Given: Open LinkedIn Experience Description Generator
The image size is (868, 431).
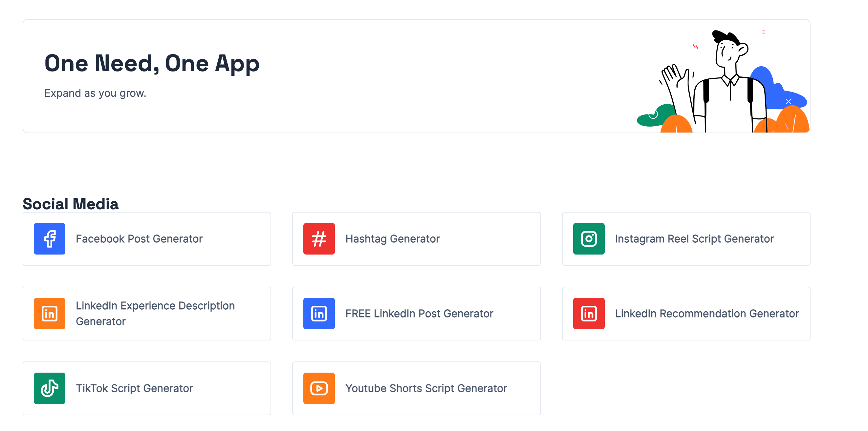Looking at the screenshot, I should click(x=147, y=314).
